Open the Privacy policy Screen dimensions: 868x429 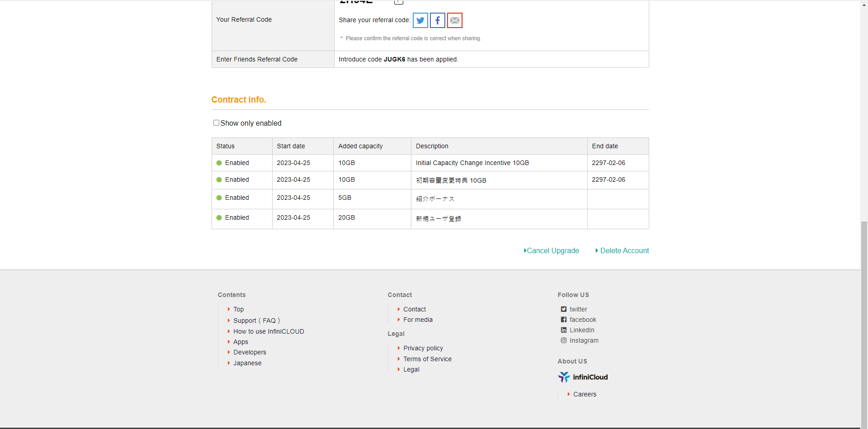[x=423, y=348]
